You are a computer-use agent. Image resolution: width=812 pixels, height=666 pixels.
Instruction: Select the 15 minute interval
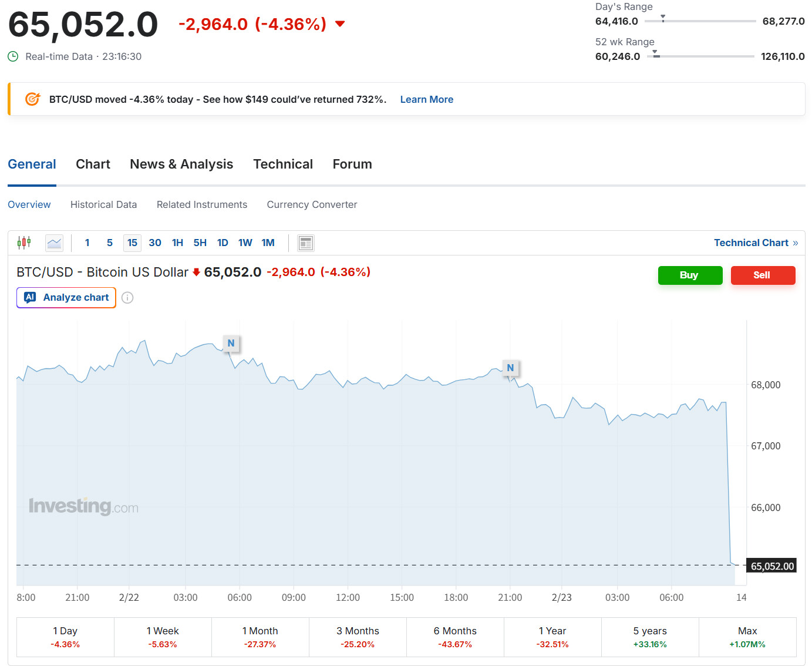point(133,243)
